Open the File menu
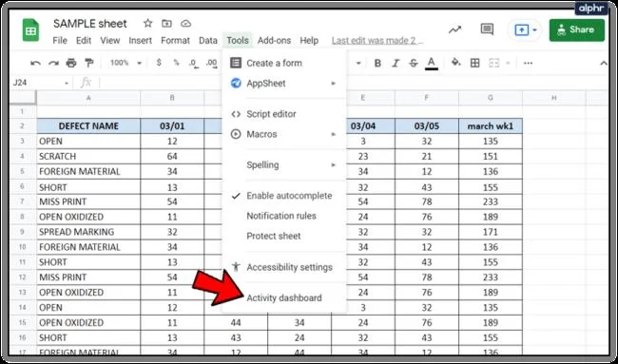This screenshot has height=364, width=618. click(60, 41)
